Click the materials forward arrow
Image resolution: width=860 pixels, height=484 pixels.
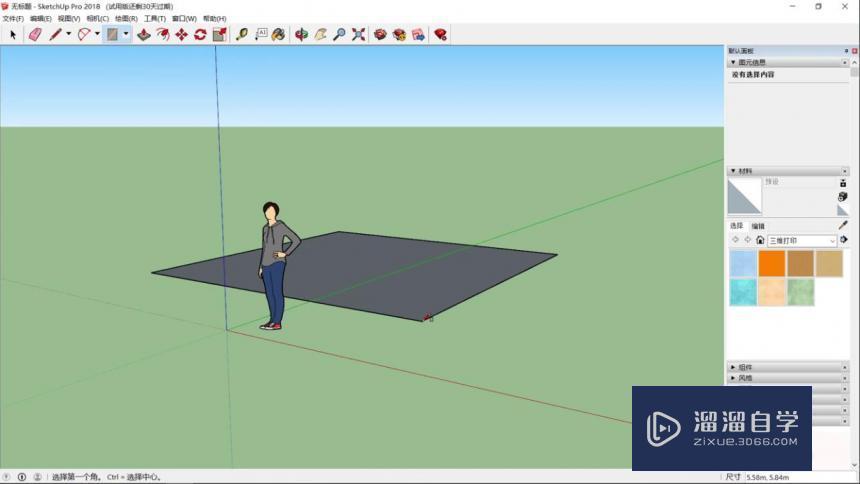[748, 240]
